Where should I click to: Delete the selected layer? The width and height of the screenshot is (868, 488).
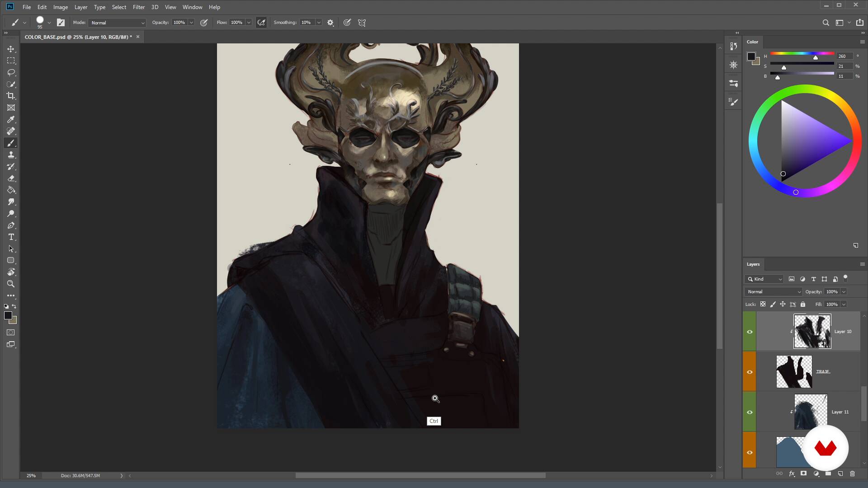pos(853,474)
